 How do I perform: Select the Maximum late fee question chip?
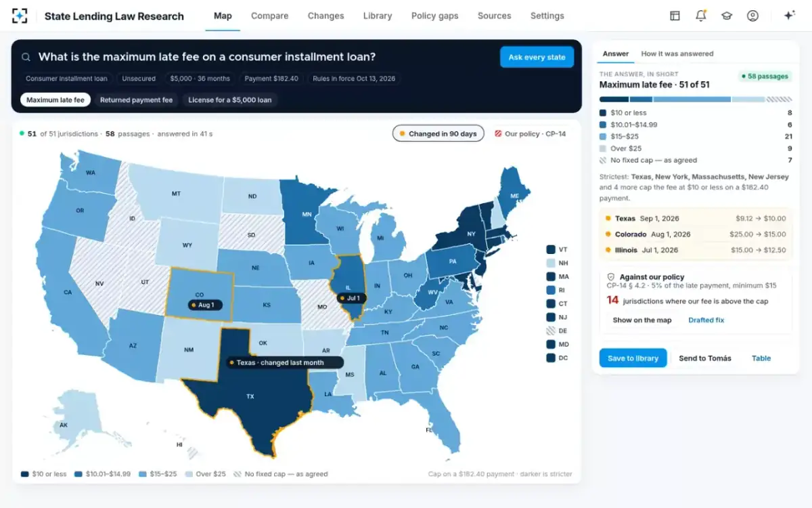[x=55, y=100]
